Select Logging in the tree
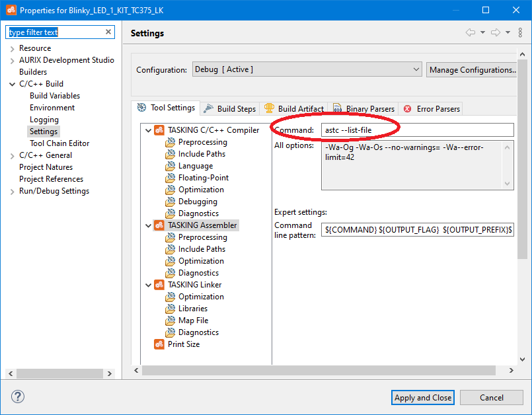Screen dimensions: 532x415 (44, 120)
